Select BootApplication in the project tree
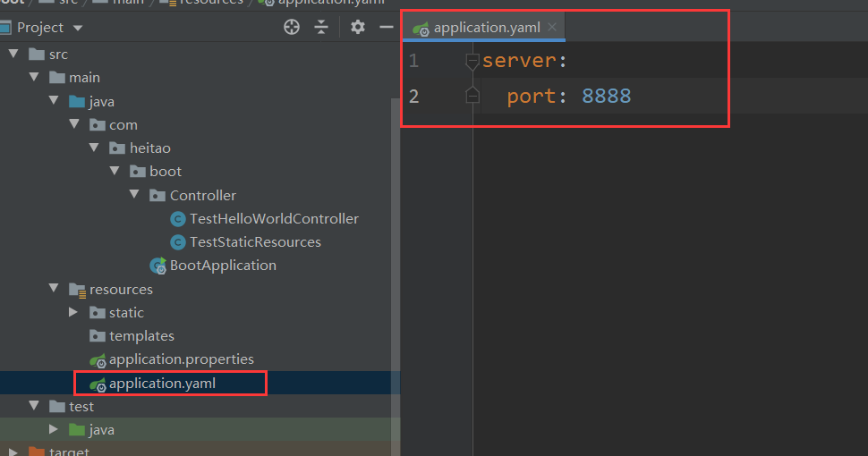 coord(223,265)
